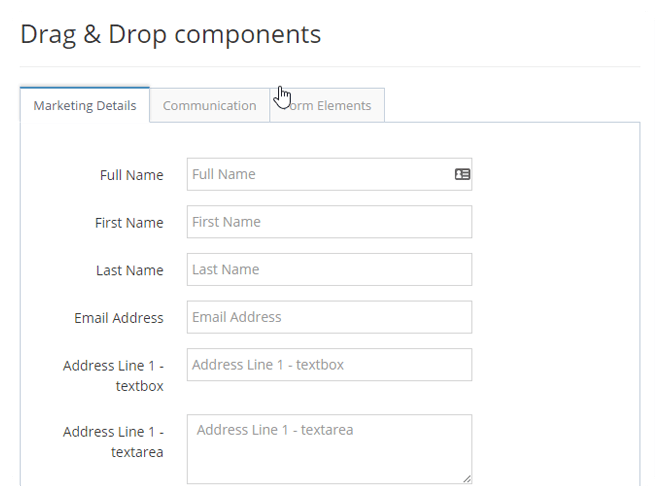Click the First Name label
The image size is (665, 500).
click(129, 223)
